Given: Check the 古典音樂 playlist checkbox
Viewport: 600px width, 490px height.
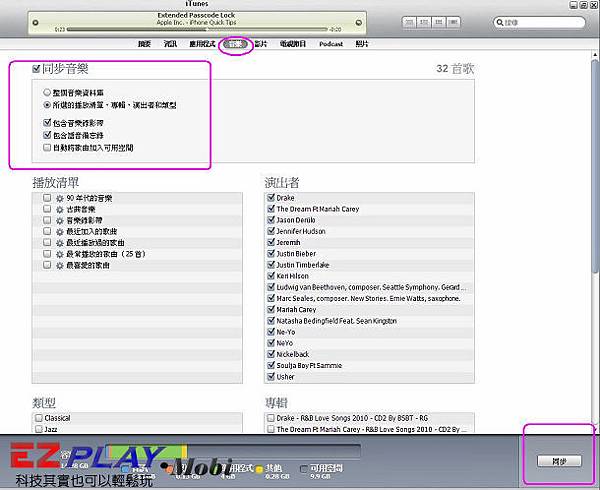Looking at the screenshot, I should tap(47, 209).
